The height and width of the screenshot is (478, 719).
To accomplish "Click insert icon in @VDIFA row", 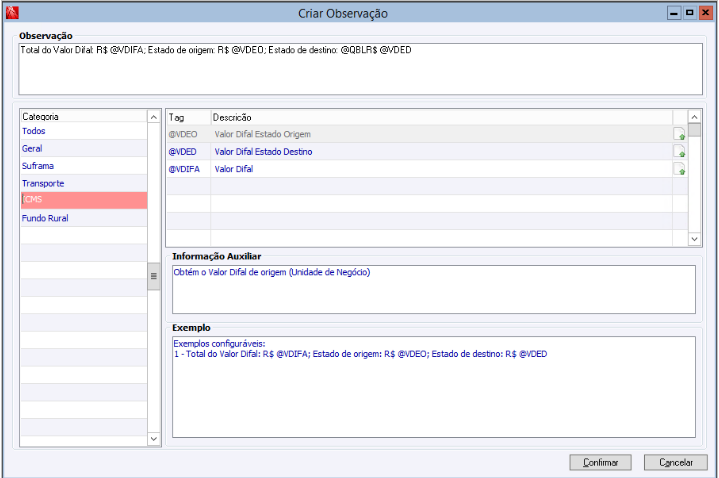I will pos(679,169).
